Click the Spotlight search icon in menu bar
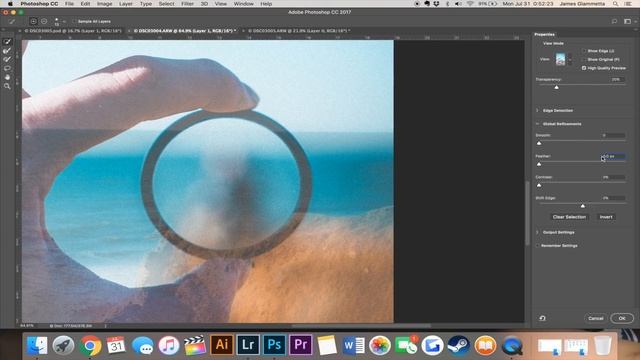 tap(615, 4)
